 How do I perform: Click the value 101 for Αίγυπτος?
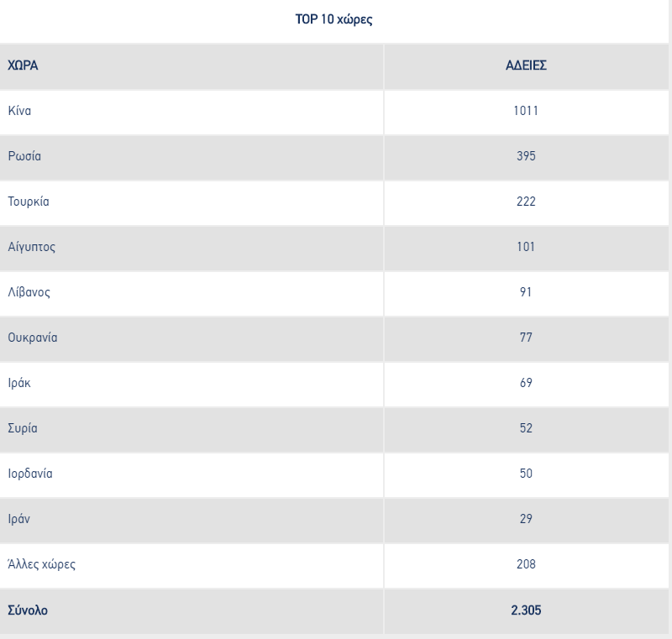[x=526, y=247]
